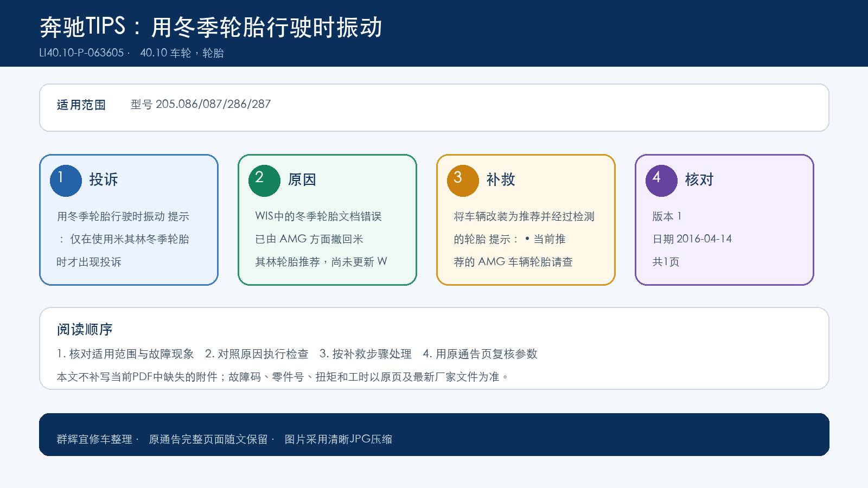The height and width of the screenshot is (488, 868).
Task: Click line 用冬季轮胎行驶时振动 提示
Action: 123,216
